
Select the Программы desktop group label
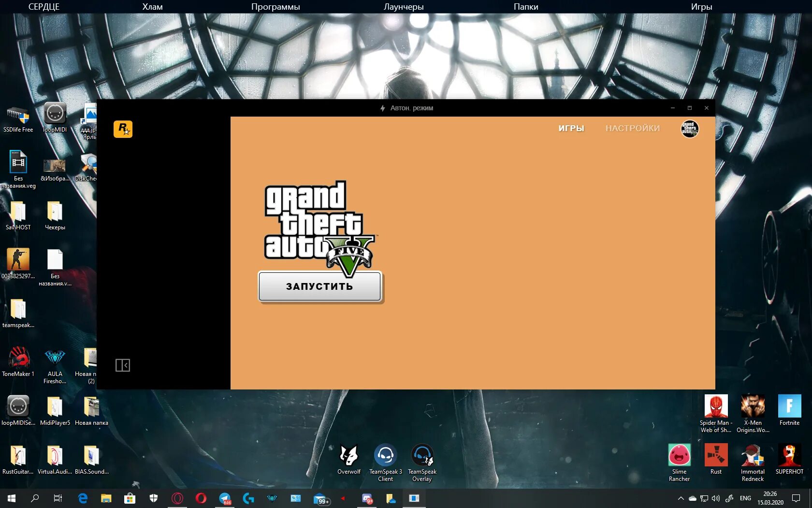tap(275, 7)
